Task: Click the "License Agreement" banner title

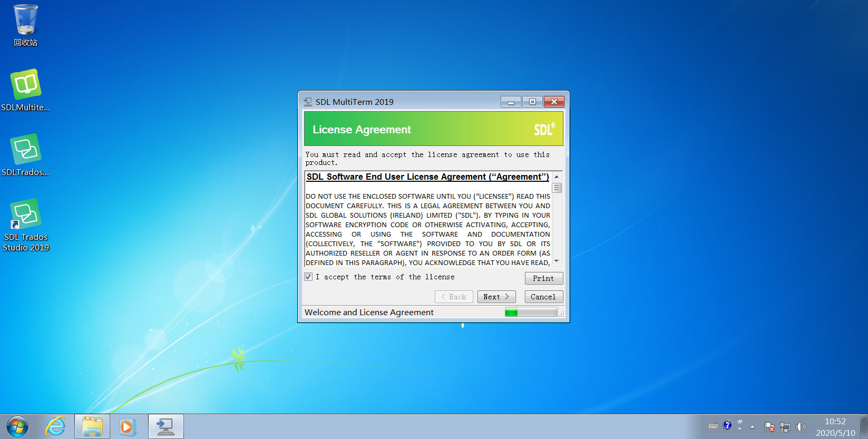Action: (362, 130)
